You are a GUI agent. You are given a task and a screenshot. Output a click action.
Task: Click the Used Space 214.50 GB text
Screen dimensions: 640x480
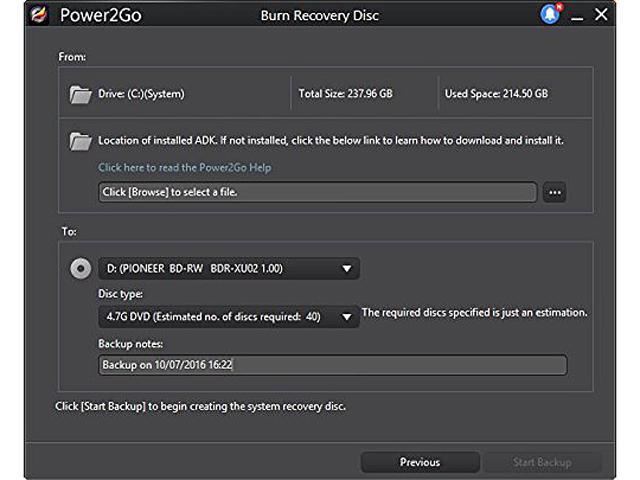[x=496, y=94]
